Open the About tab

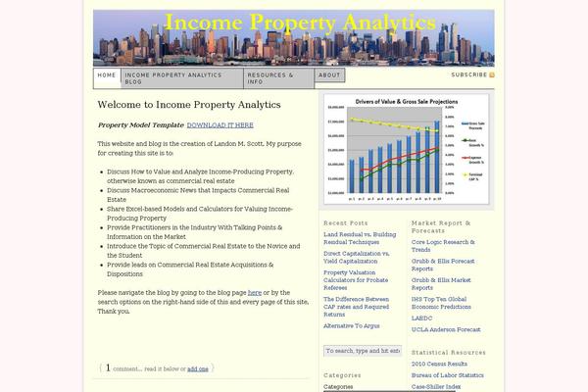pyautogui.click(x=329, y=75)
